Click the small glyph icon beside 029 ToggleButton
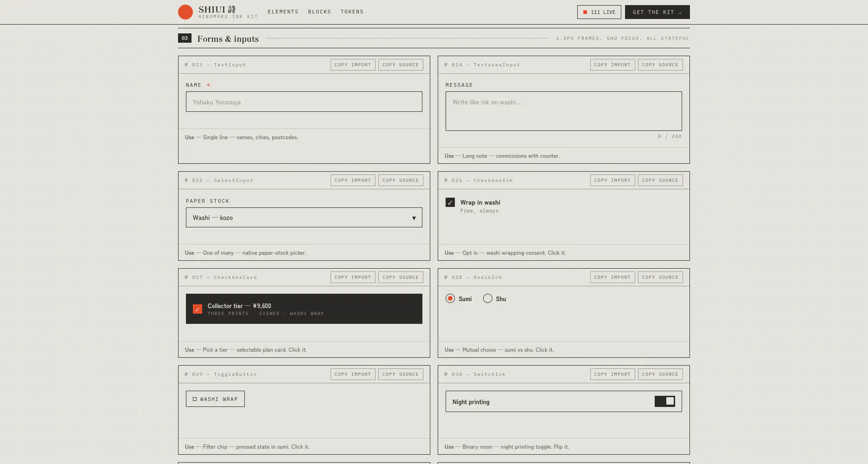Screen dimensions: 868x464 pos(186,374)
